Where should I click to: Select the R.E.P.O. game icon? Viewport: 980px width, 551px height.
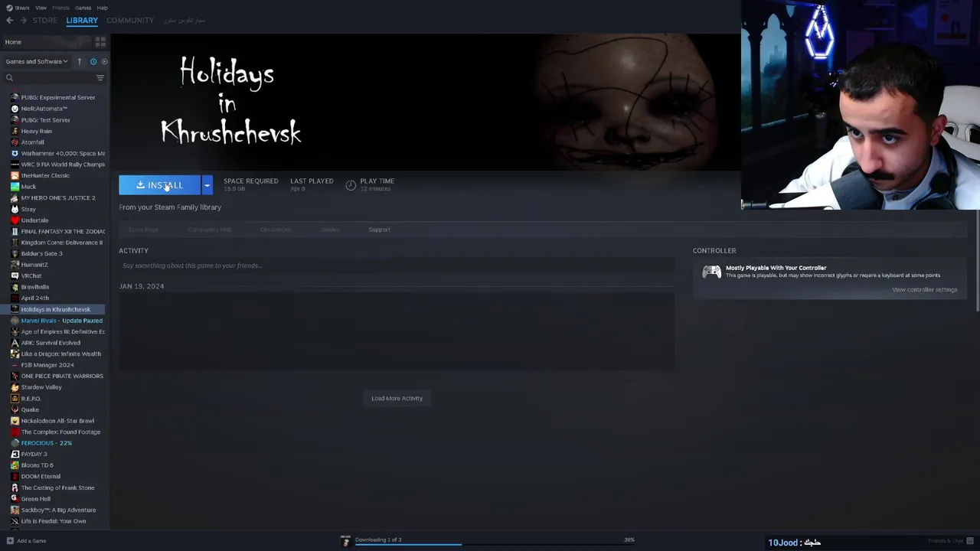(x=15, y=399)
